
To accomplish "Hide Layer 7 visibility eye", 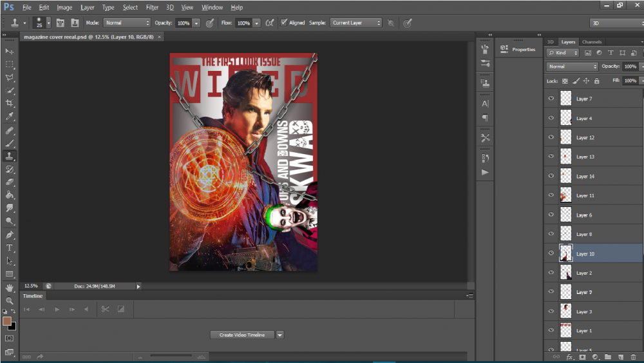I will click(551, 98).
